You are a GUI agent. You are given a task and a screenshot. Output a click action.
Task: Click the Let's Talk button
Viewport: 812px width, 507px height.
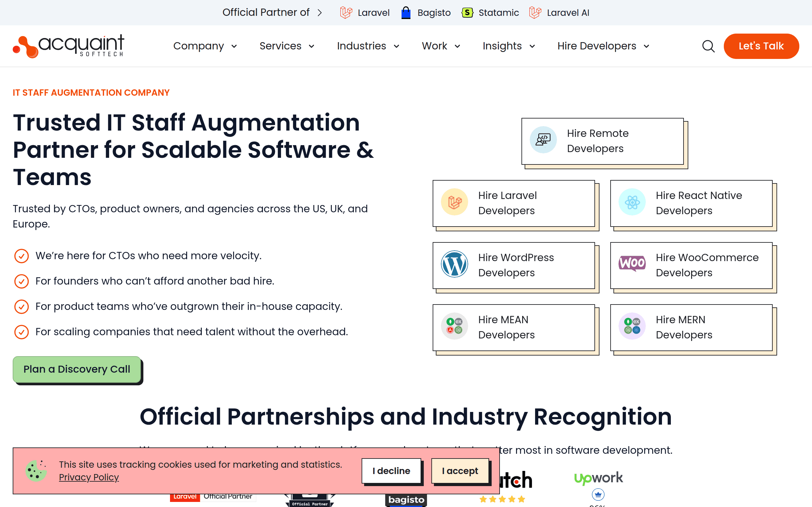(761, 46)
